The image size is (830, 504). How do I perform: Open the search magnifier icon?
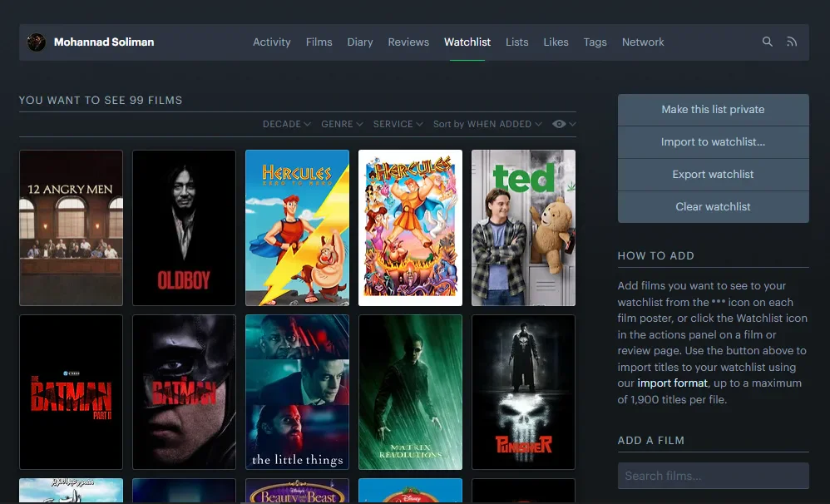[x=767, y=42]
